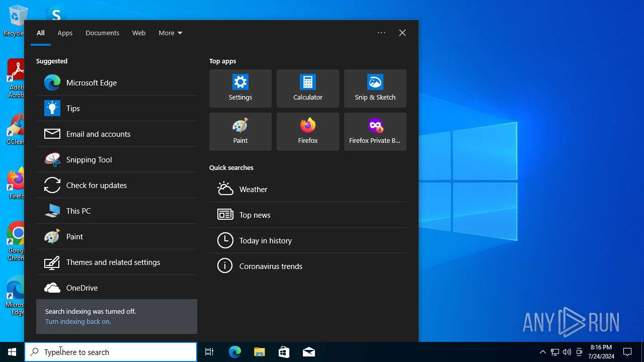
Task: Open the Calculator top app tile
Action: 308,88
